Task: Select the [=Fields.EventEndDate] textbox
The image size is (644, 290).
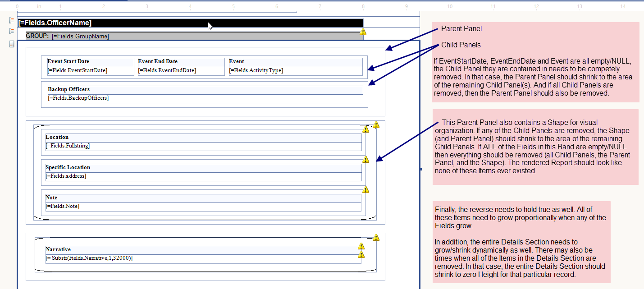Action: pos(181,71)
